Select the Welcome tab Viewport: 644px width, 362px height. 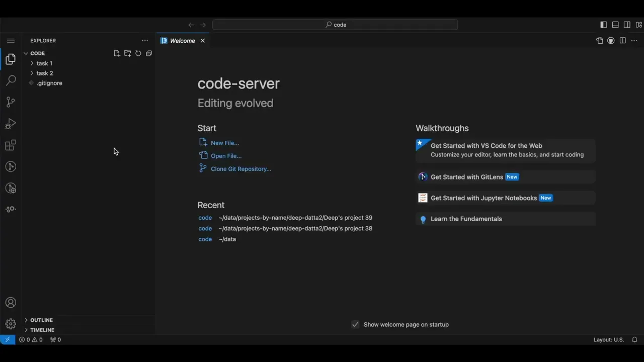[182, 41]
